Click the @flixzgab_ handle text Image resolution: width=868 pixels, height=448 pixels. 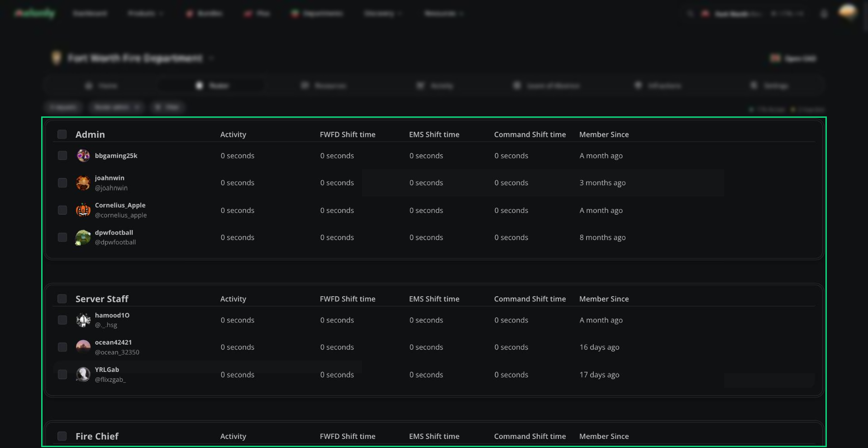coord(110,380)
